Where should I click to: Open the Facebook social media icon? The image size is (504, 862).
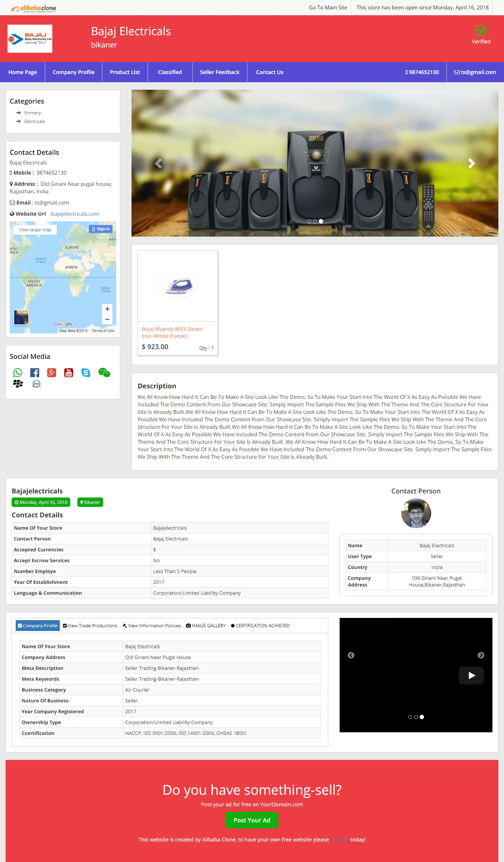tap(35, 373)
